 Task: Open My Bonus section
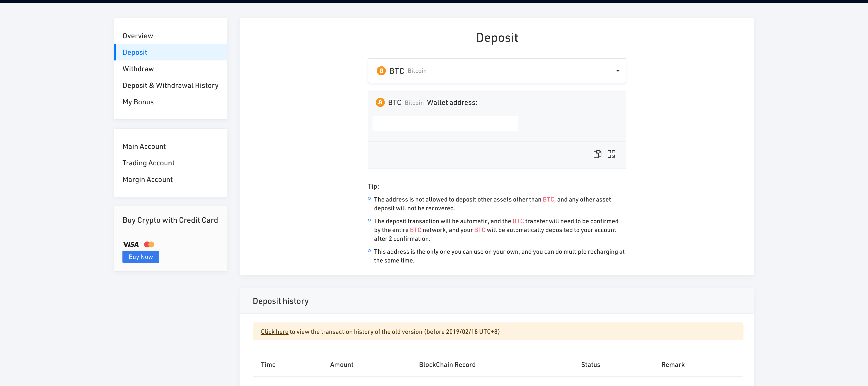pyautogui.click(x=138, y=102)
